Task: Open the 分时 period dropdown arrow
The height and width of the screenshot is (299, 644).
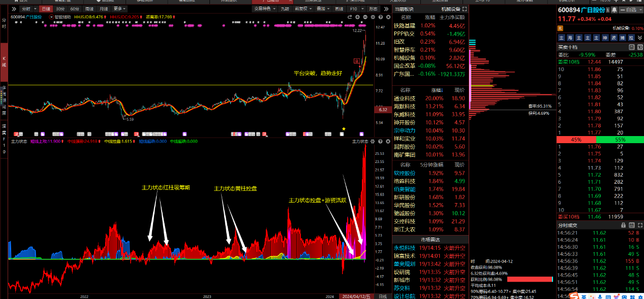Action: (35, 9)
